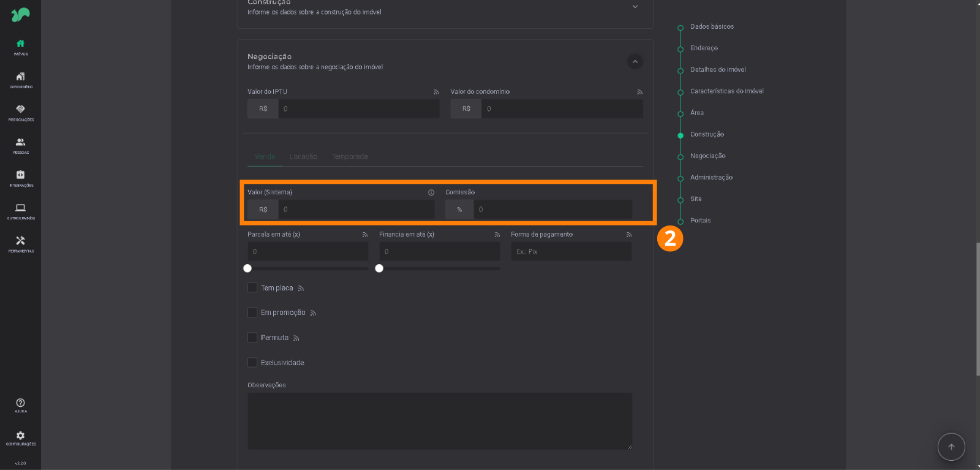
Task: Click feed icon next to Forma de pagamento
Action: click(x=629, y=235)
